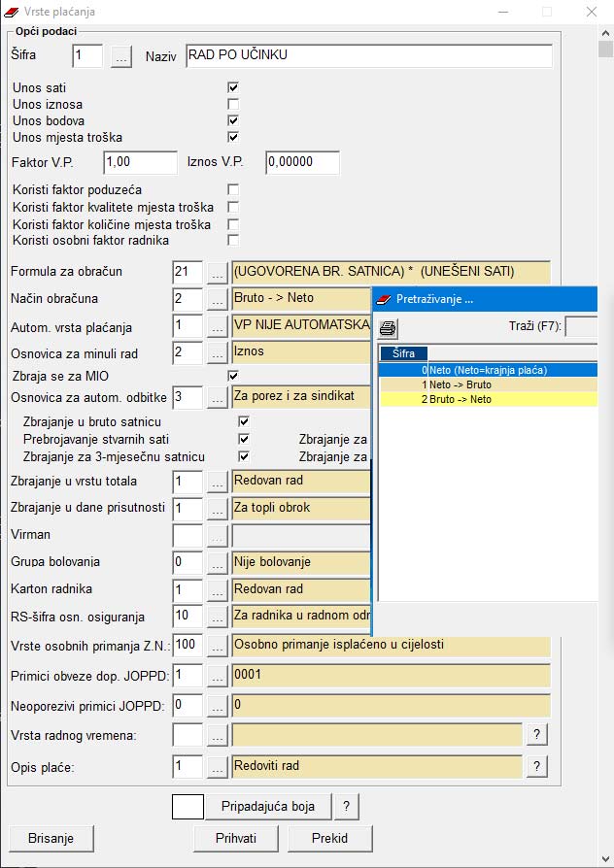Open lookup for Grupa bolovanja
This screenshot has width=614, height=868.
point(218,563)
